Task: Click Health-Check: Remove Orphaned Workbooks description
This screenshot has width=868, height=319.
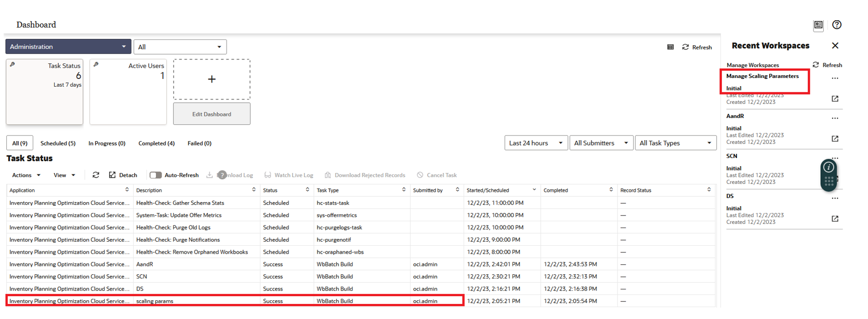Action: [x=192, y=252]
